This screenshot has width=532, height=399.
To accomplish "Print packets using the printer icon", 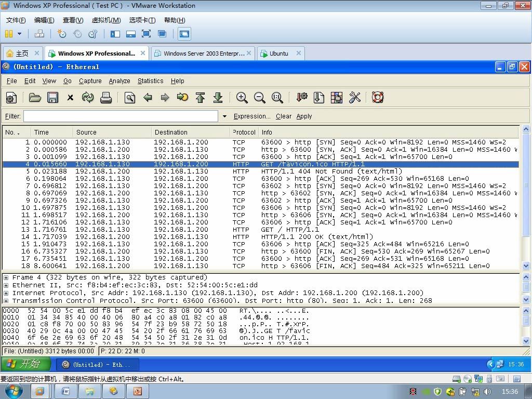I will pyautogui.click(x=106, y=98).
